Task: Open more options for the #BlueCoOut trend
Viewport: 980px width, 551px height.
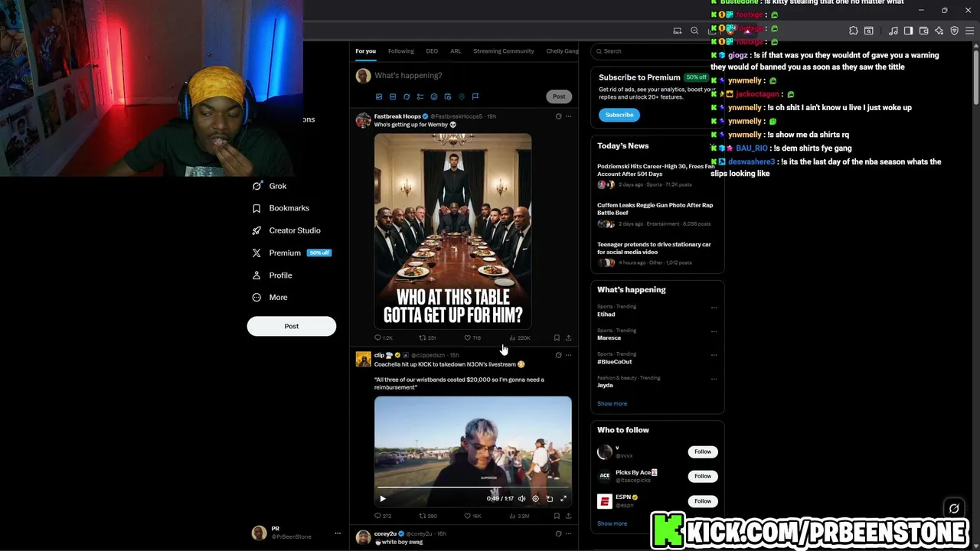Action: click(x=714, y=355)
